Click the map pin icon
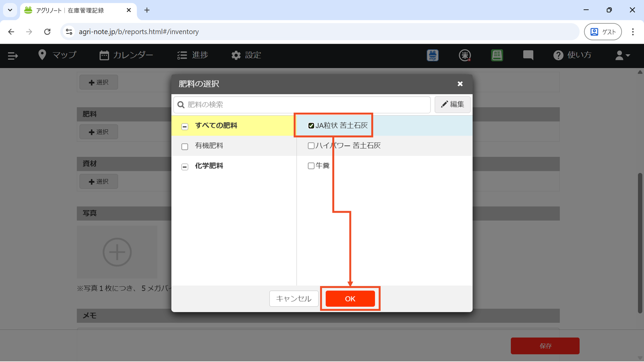Screen dimensions: 644x362 click(x=42, y=55)
